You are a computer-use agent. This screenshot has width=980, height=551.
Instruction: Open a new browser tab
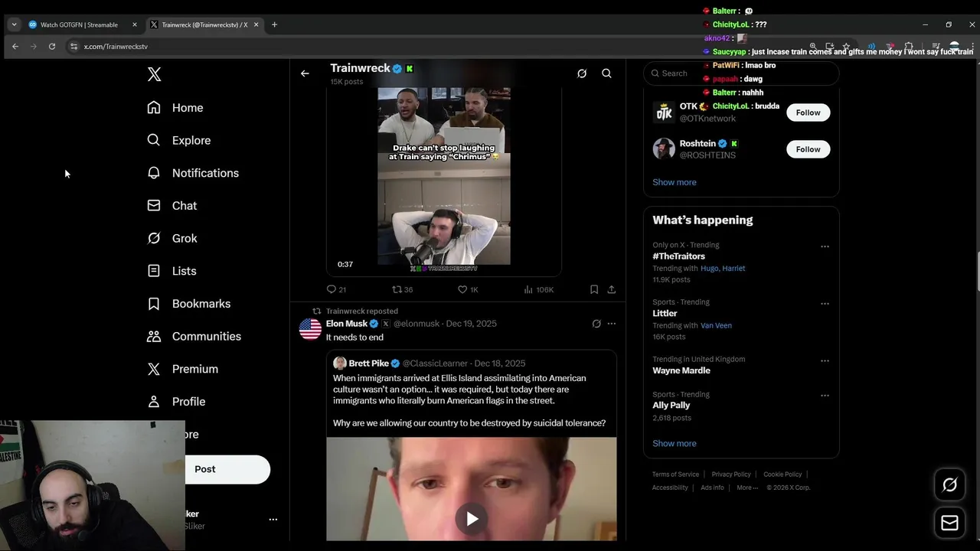[x=274, y=24]
